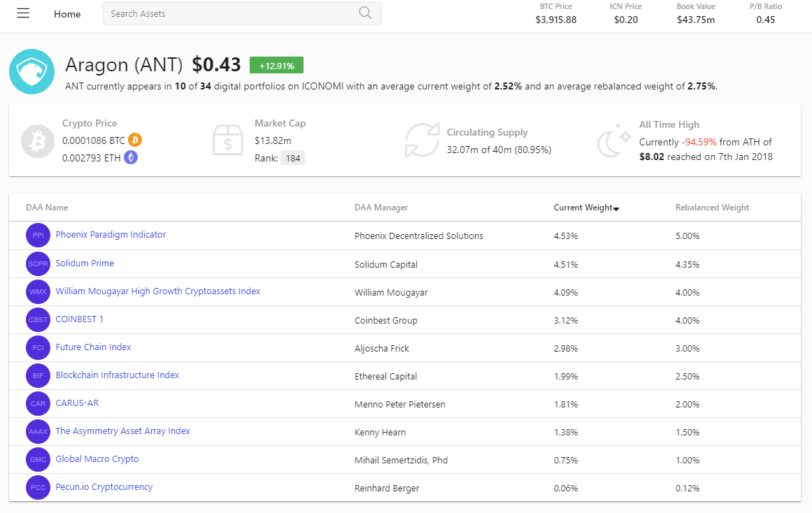Go to the Home menu item
This screenshot has height=513, width=812.
tap(67, 14)
